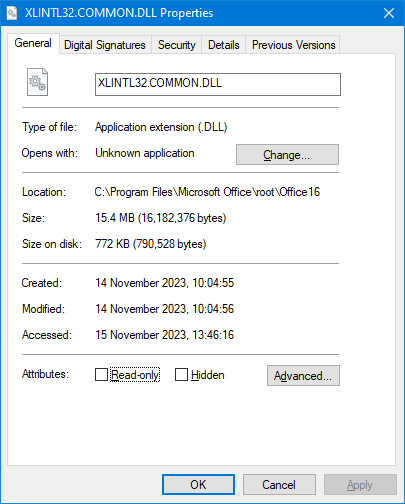Screen dimensions: 405x504
Task: Click the XLINTL32.COMMON.DLL filename field
Action: click(218, 84)
